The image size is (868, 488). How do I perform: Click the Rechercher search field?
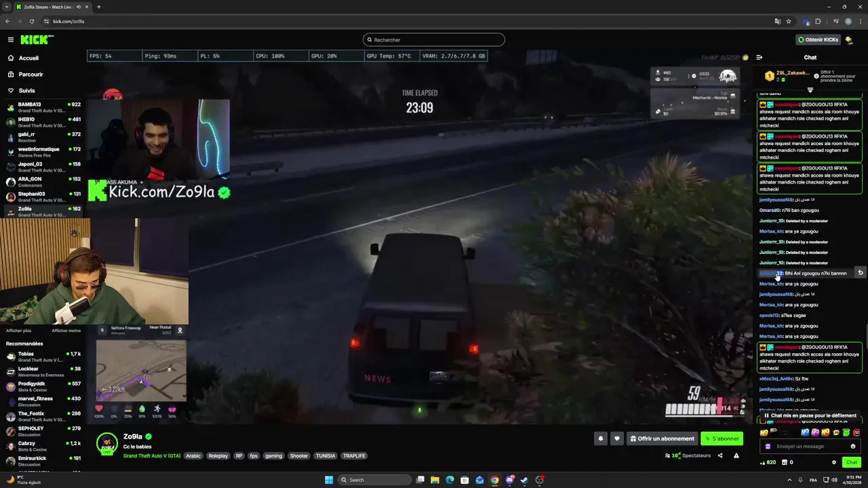[434, 40]
